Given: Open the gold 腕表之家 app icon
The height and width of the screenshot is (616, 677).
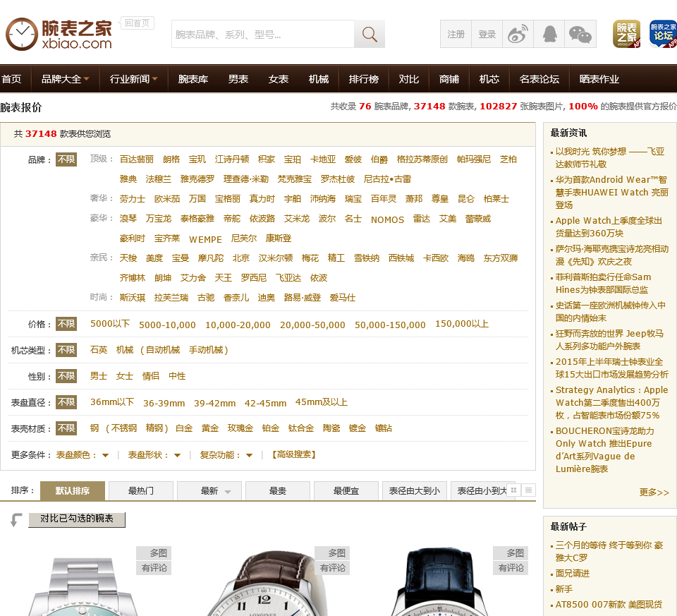Looking at the screenshot, I should [x=626, y=34].
